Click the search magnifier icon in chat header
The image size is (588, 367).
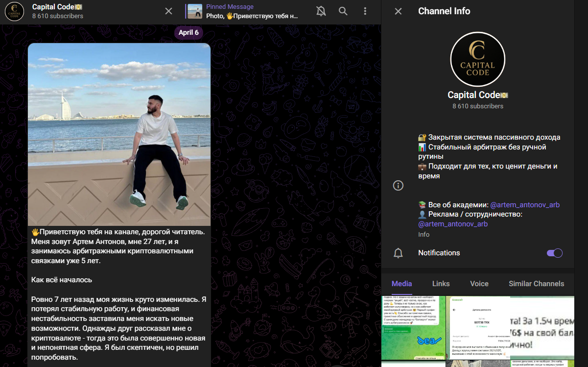point(343,11)
